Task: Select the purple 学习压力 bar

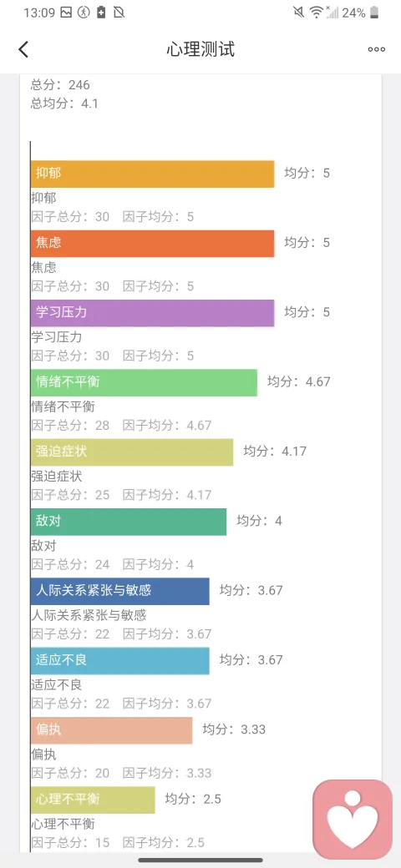Action: click(x=153, y=313)
